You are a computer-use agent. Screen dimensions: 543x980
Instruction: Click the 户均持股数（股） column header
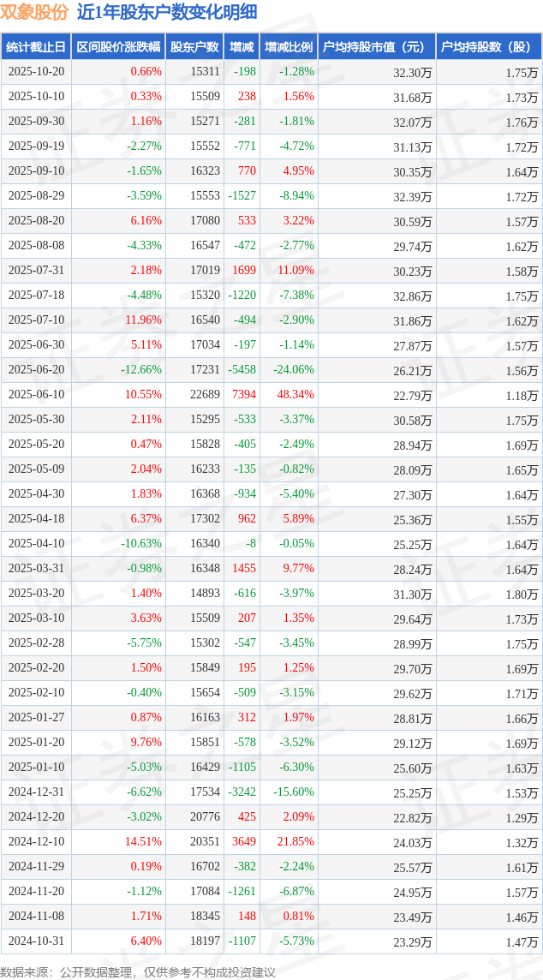488,47
